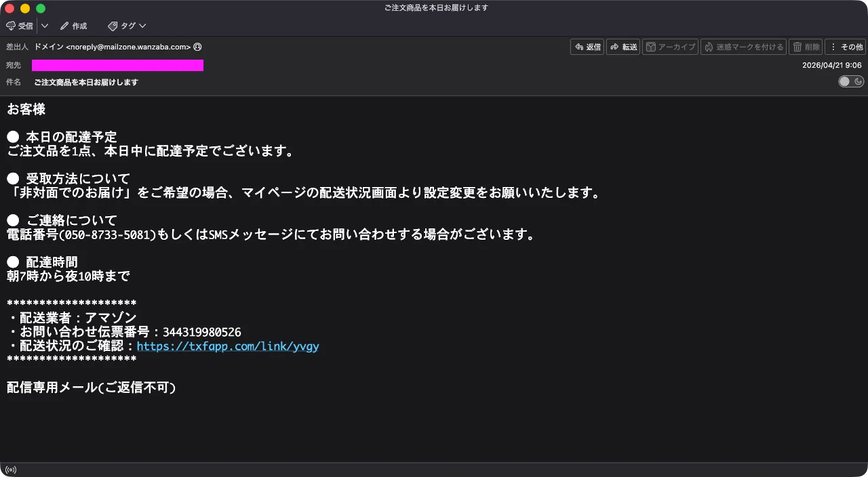Open the その他 more actions menu
Image resolution: width=868 pixels, height=477 pixels.
click(x=846, y=47)
